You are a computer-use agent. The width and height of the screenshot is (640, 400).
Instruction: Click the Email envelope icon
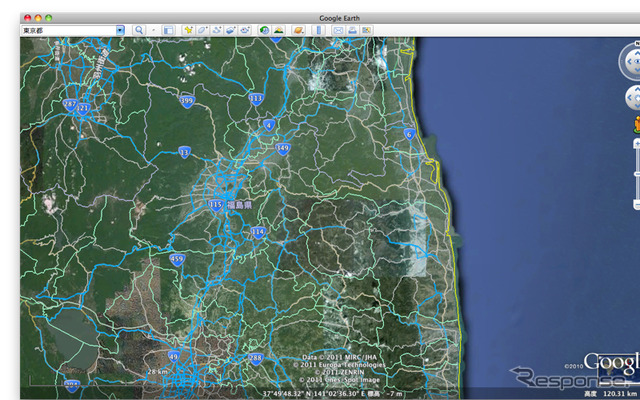click(338, 30)
